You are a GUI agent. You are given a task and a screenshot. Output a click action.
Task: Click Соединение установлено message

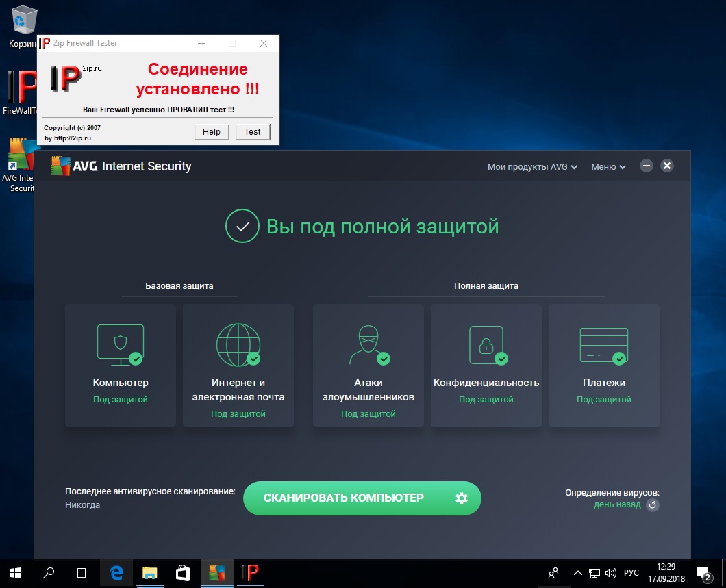[198, 79]
